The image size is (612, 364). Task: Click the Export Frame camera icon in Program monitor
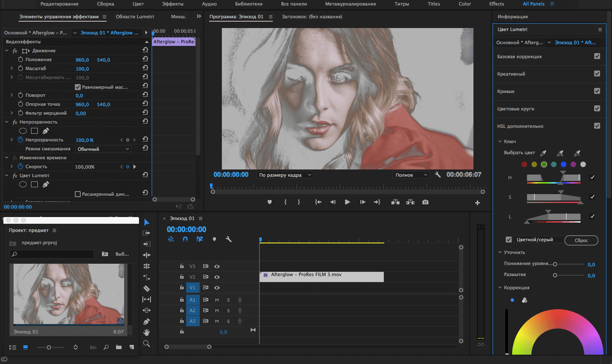(425, 202)
